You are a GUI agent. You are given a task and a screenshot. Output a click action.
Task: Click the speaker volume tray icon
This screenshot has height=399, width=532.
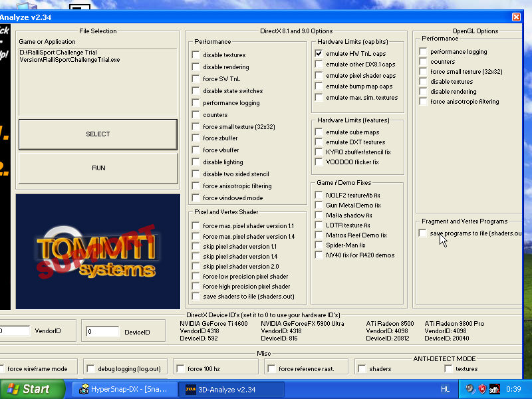click(x=470, y=389)
